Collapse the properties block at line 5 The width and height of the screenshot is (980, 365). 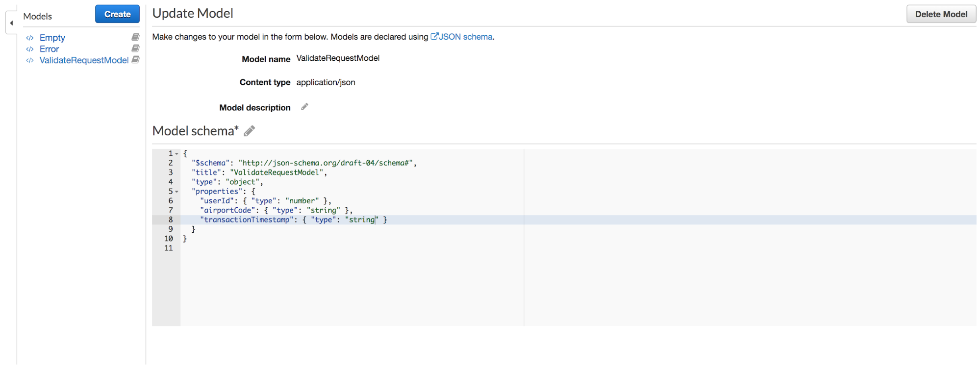tap(177, 192)
